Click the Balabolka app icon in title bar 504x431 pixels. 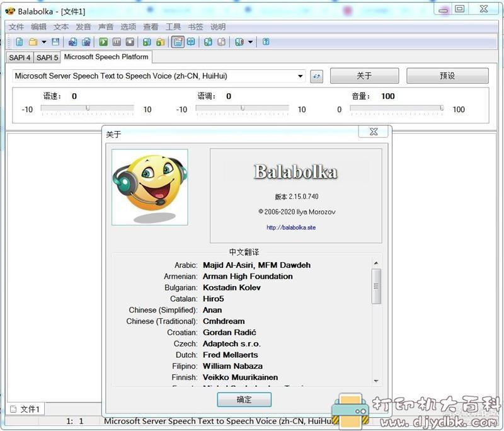point(10,11)
